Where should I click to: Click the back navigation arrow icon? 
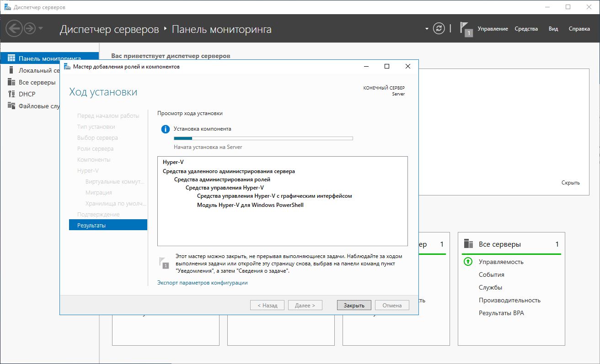click(x=15, y=29)
